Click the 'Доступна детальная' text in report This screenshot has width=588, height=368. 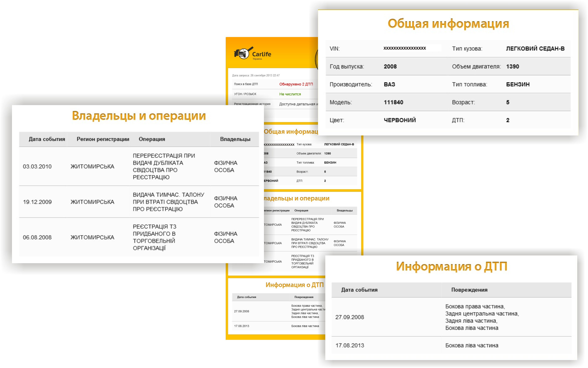297,104
